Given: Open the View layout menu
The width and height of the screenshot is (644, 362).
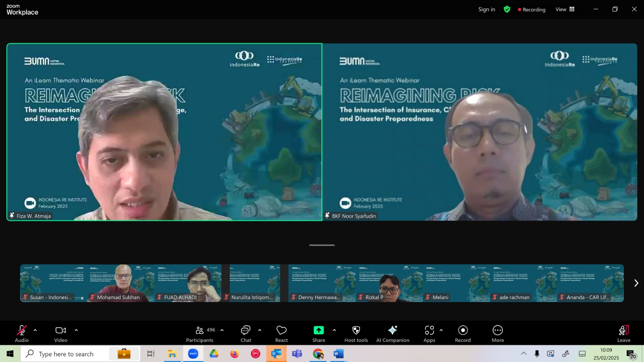Looking at the screenshot, I should [x=565, y=9].
